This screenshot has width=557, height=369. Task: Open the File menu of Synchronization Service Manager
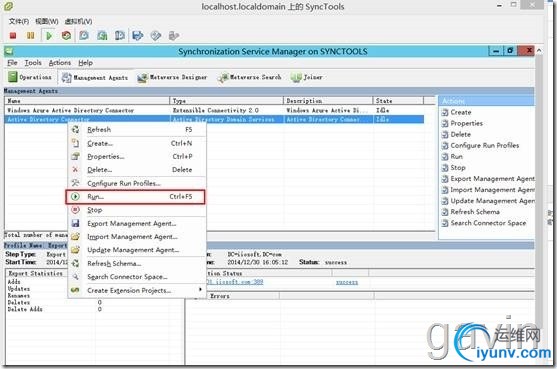12,63
